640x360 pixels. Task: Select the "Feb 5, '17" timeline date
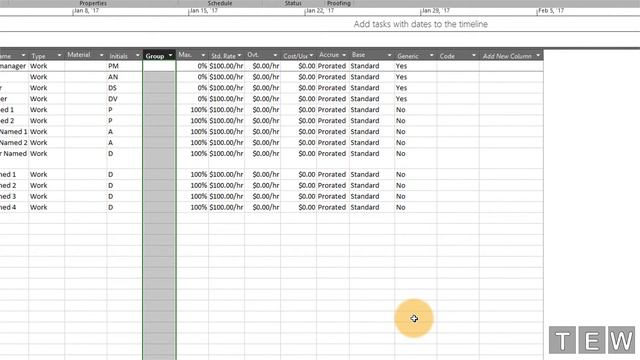pos(551,11)
